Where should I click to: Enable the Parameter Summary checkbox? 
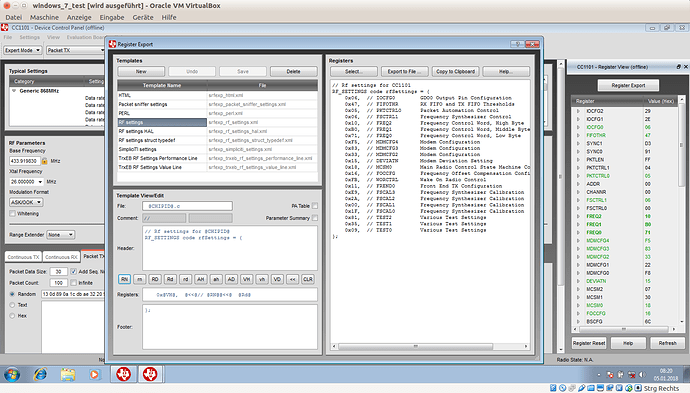[315, 218]
